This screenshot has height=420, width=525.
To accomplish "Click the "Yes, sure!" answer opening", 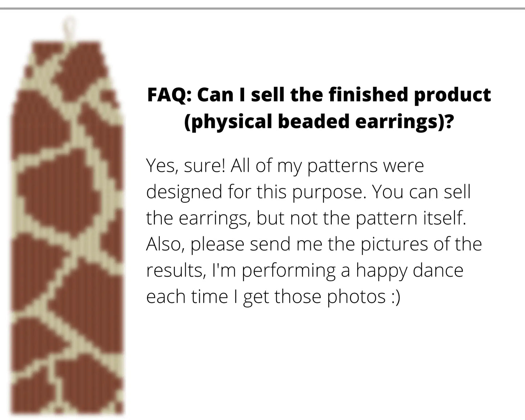I will 185,166.
